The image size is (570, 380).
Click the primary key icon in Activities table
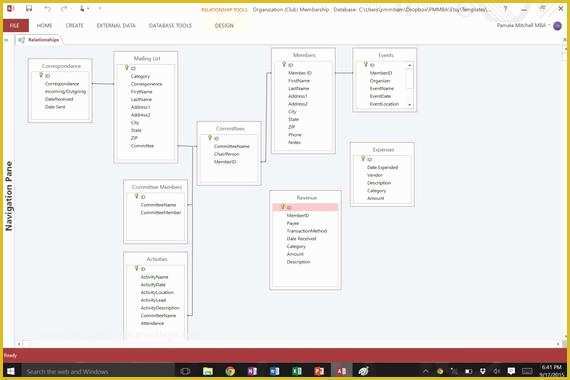point(137,268)
